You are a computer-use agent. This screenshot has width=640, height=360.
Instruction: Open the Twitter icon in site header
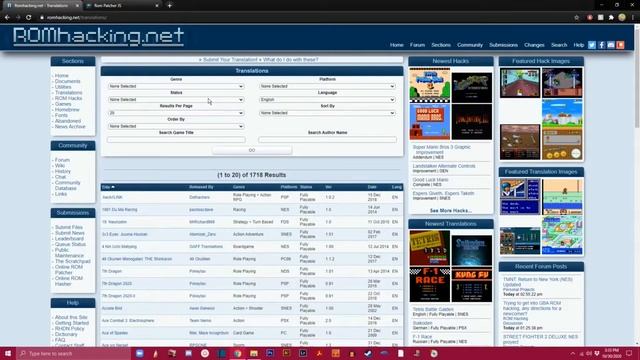click(592, 45)
